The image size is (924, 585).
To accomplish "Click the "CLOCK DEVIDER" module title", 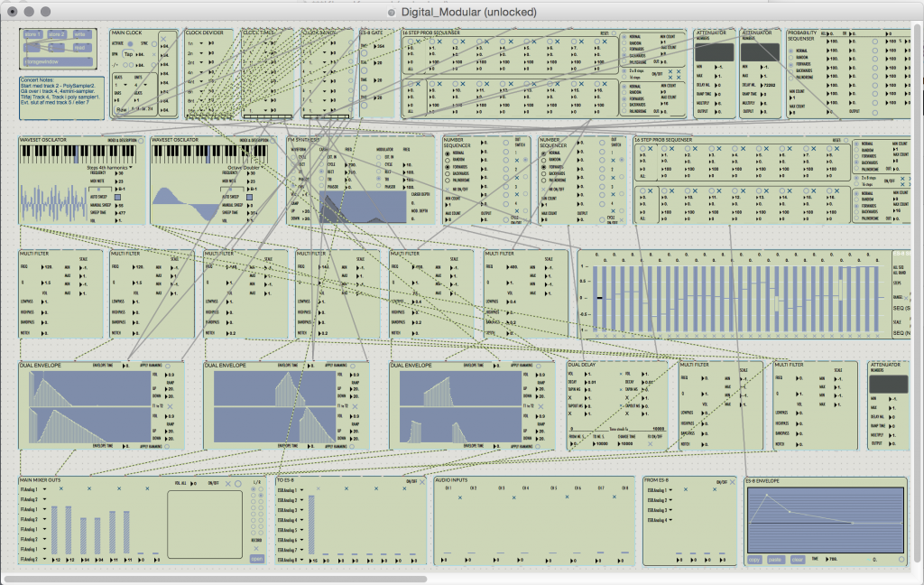I will [x=205, y=33].
